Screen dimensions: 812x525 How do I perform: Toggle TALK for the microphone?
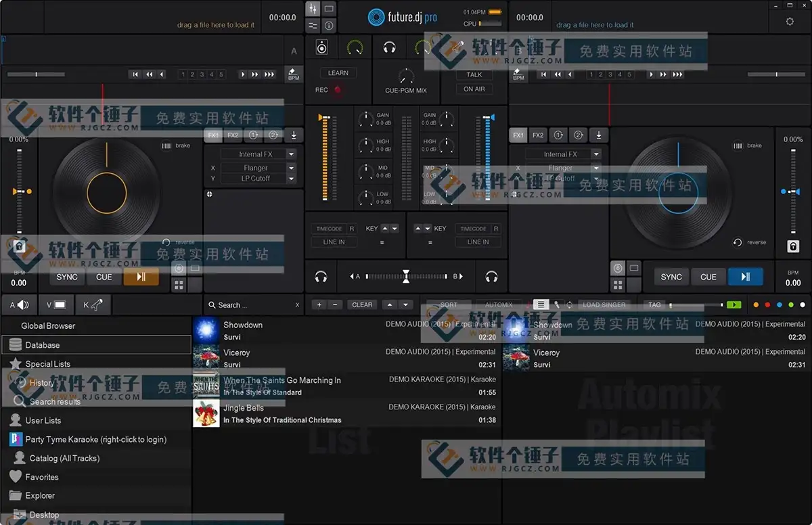click(474, 74)
